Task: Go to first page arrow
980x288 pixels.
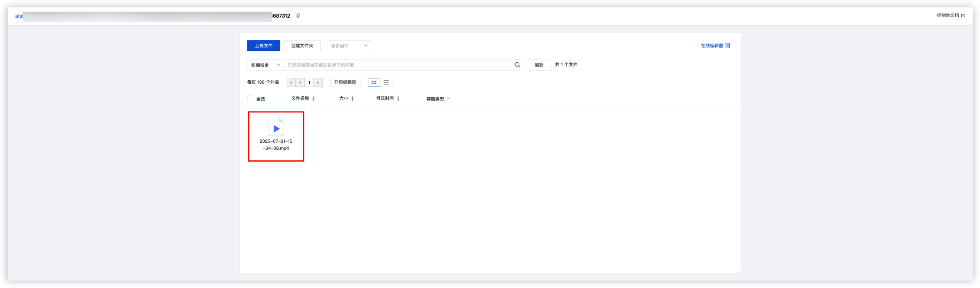Action: tap(291, 82)
